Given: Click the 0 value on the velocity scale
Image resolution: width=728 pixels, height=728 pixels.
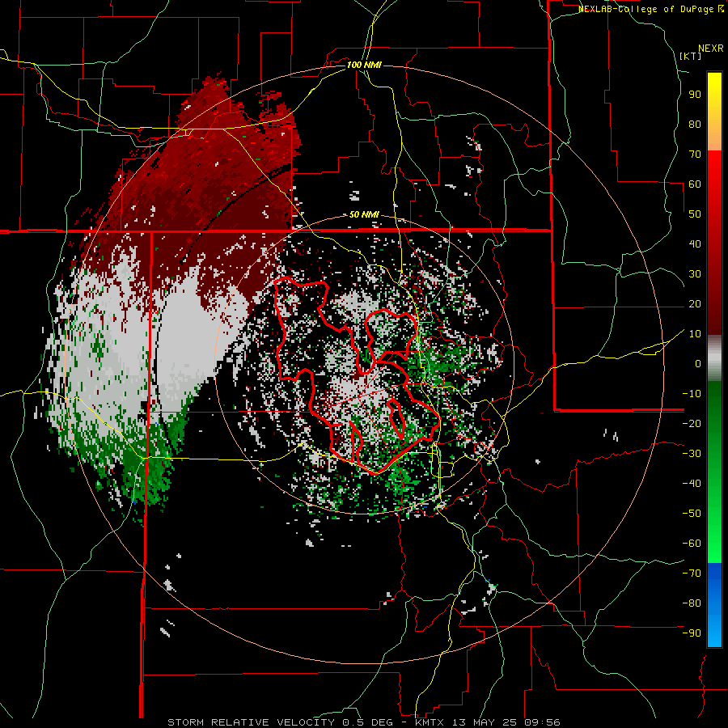Looking at the screenshot, I should tap(698, 363).
